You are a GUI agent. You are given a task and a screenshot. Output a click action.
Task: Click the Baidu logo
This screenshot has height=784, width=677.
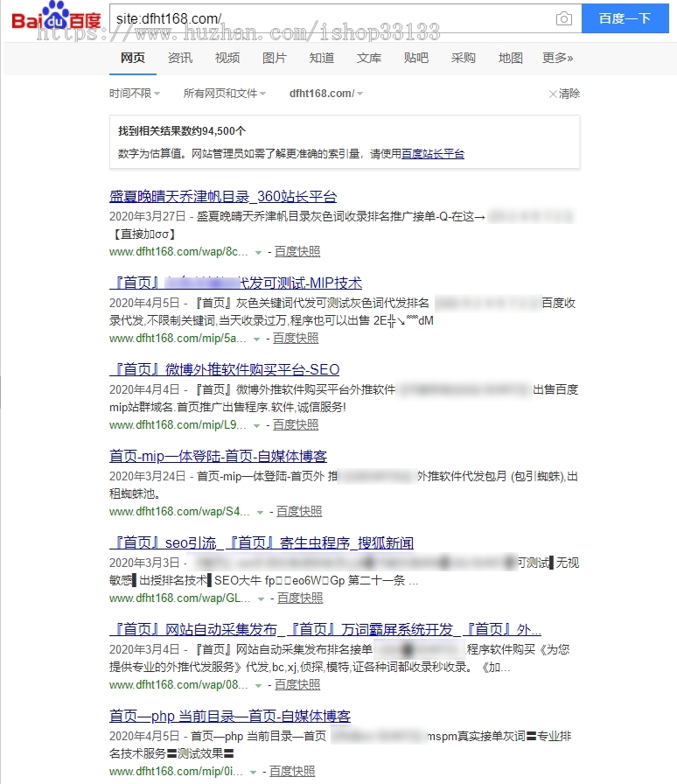(x=57, y=17)
